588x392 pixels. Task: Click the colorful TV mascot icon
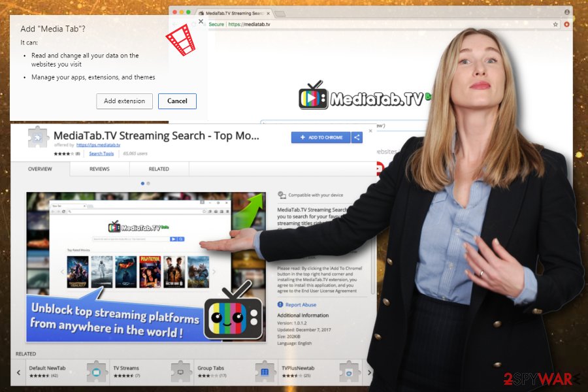click(x=233, y=311)
